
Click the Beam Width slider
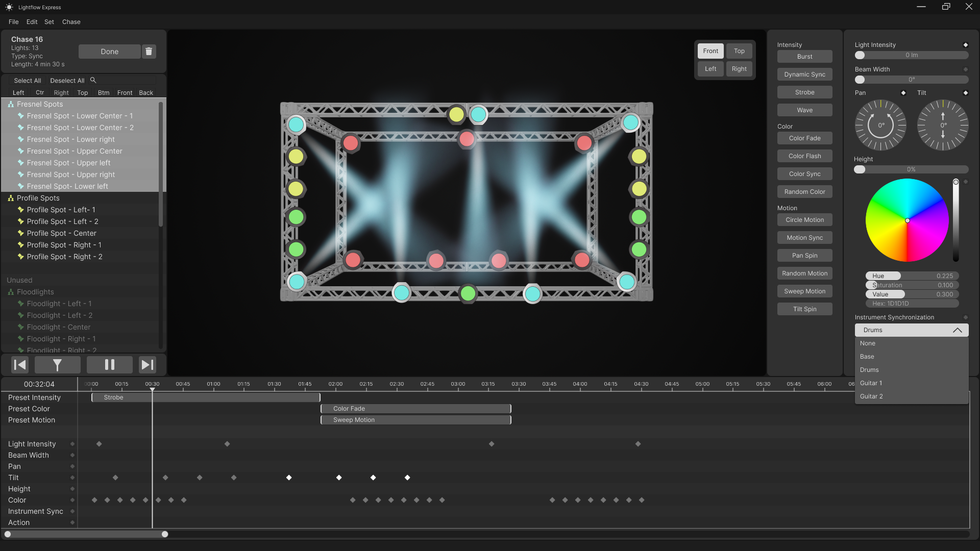(912, 80)
